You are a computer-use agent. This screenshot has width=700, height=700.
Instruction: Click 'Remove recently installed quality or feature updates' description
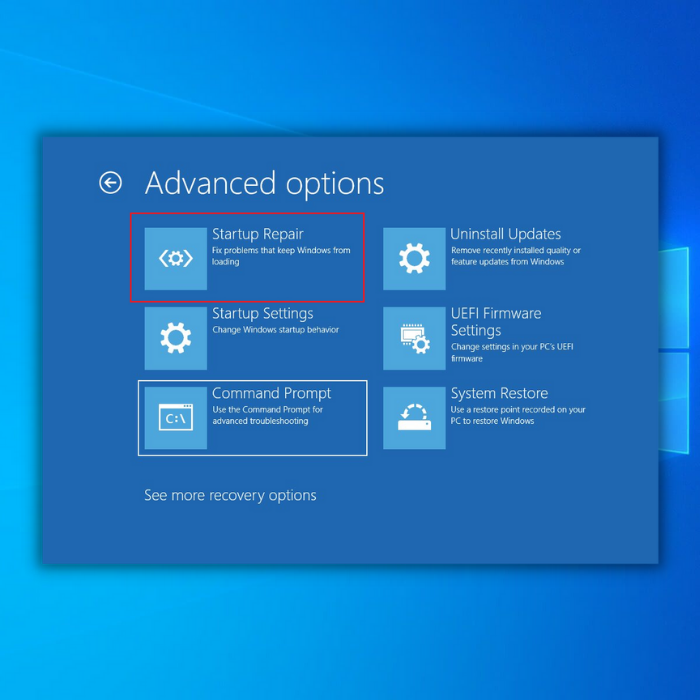click(x=516, y=256)
